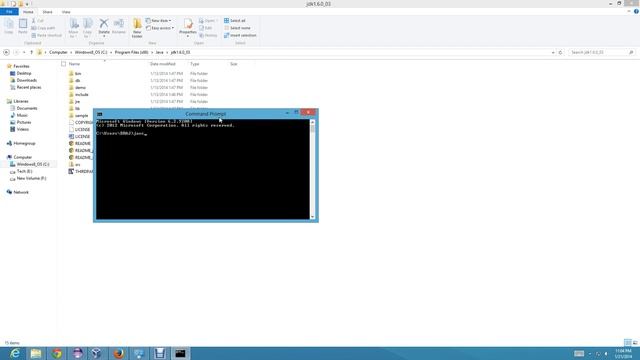Viewport: 640px width, 360px height.
Task: Click Edit in the ribbon Open group
Action: pyautogui.click(x=206, y=28)
